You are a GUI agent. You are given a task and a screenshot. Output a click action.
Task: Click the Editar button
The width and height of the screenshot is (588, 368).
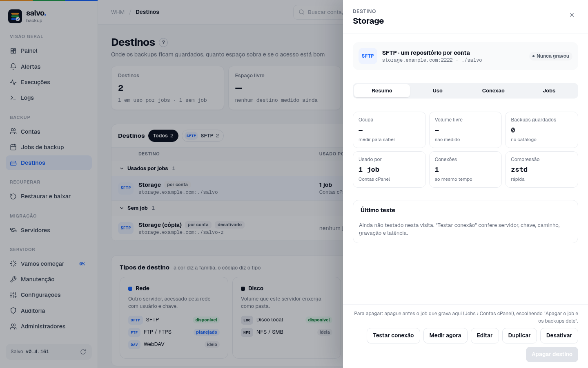(485, 336)
